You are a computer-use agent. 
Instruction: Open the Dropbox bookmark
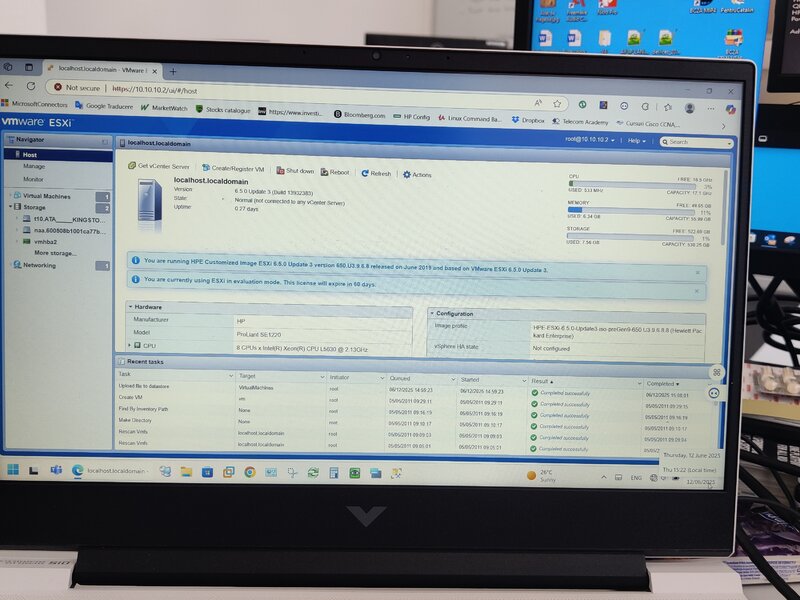point(528,120)
